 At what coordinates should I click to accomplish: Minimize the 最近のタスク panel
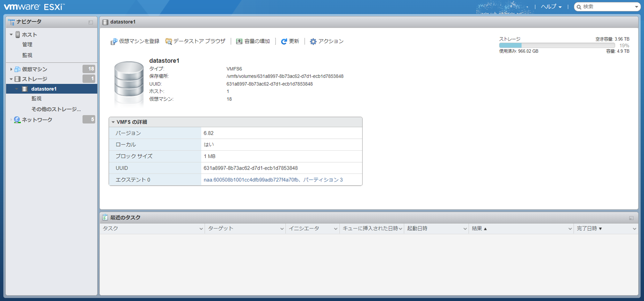click(x=631, y=218)
